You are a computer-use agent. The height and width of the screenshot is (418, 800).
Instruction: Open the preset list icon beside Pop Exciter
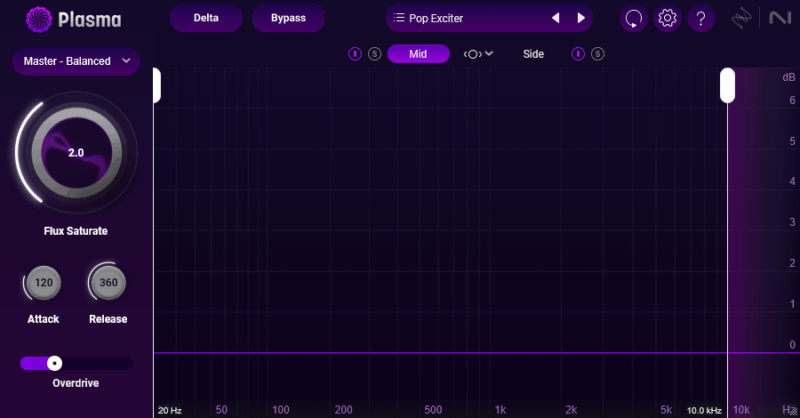[x=398, y=18]
